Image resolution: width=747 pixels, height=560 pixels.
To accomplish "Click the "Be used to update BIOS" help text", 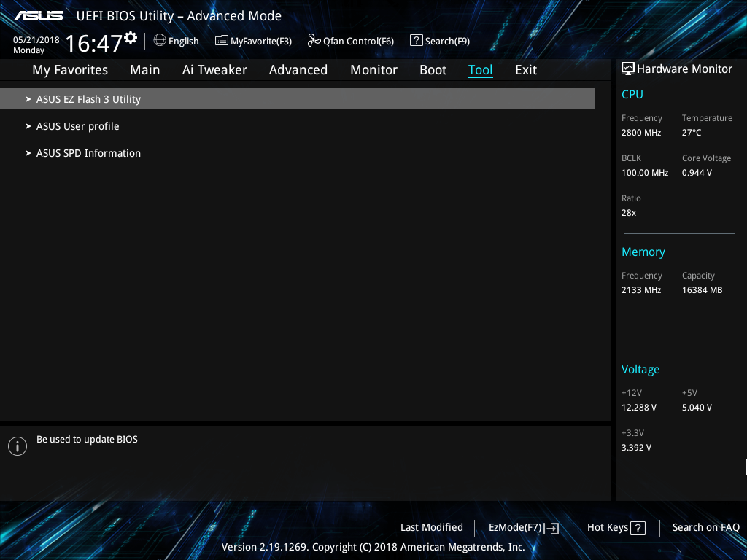I will (x=88, y=440).
